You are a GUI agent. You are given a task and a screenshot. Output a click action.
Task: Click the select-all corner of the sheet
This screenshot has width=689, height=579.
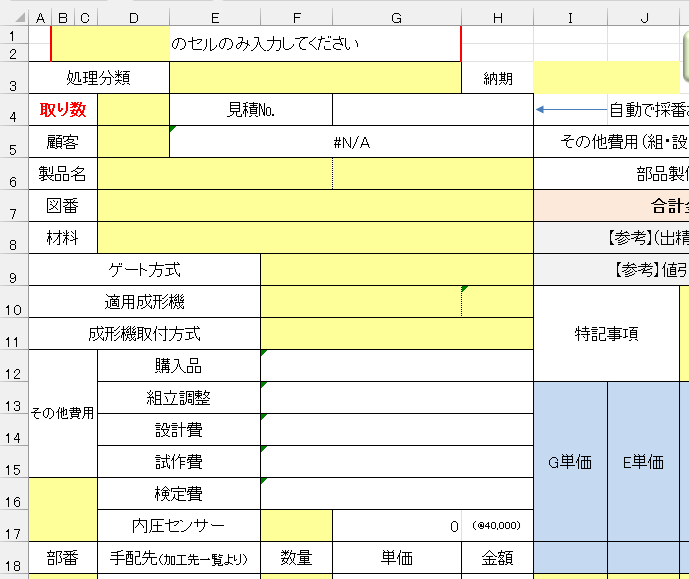coord(15,17)
